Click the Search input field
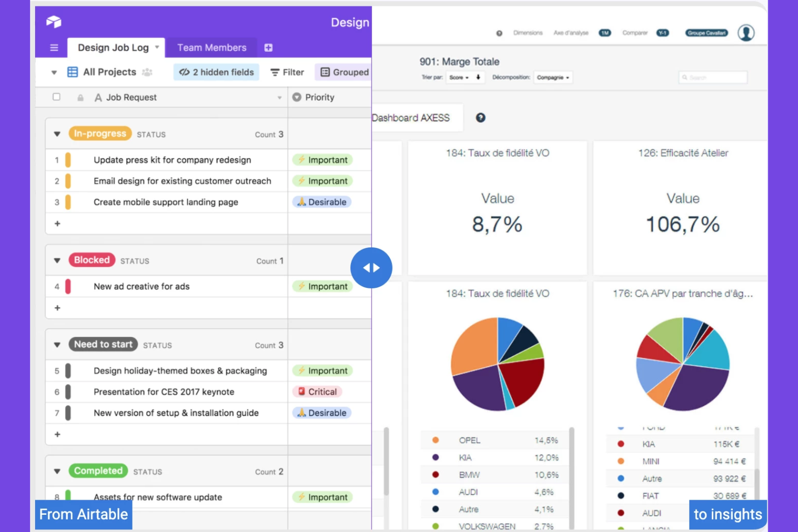798x532 pixels. pos(713,77)
